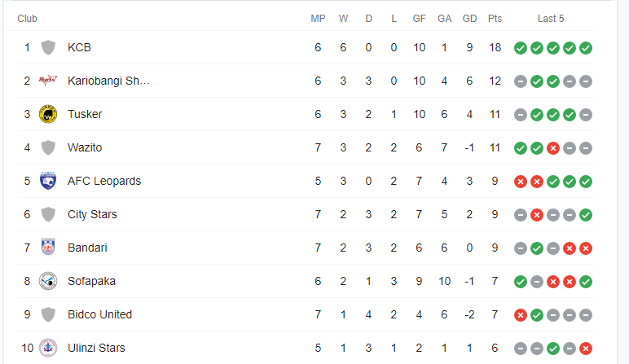Click the Tusker yellow elephant badge
Image resolution: width=629 pixels, height=364 pixels.
(x=48, y=114)
